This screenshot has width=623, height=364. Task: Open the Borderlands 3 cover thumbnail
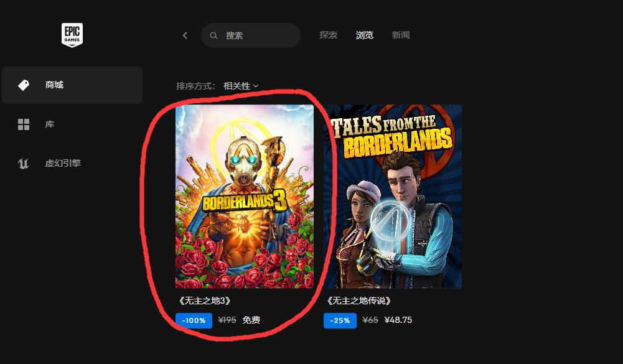point(245,196)
